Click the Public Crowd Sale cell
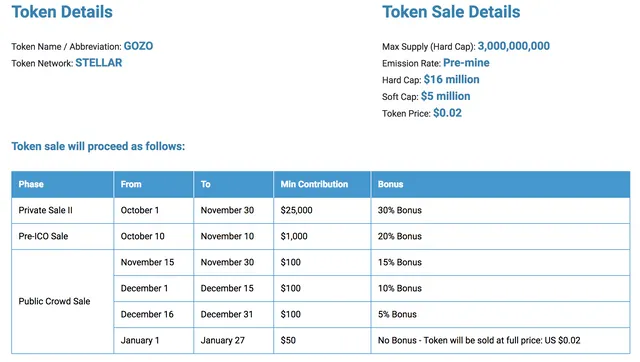Viewport: 640px width, 362px height. [62, 302]
